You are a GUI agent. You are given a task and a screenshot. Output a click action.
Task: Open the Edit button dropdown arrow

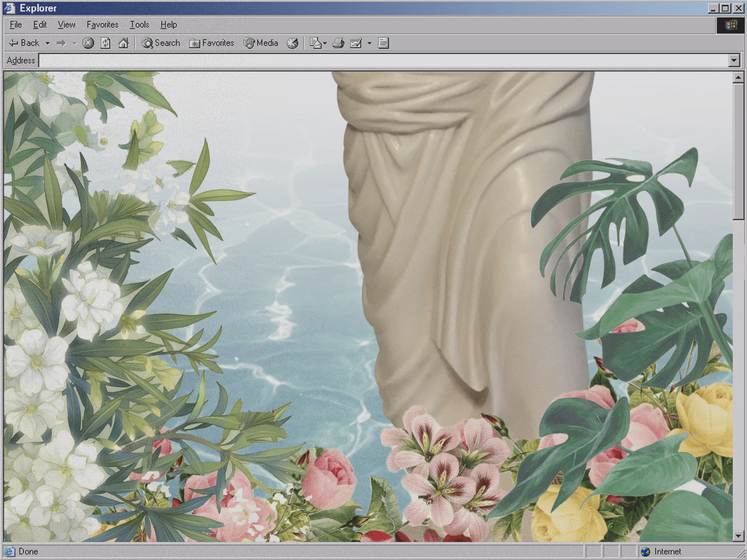coord(369,43)
